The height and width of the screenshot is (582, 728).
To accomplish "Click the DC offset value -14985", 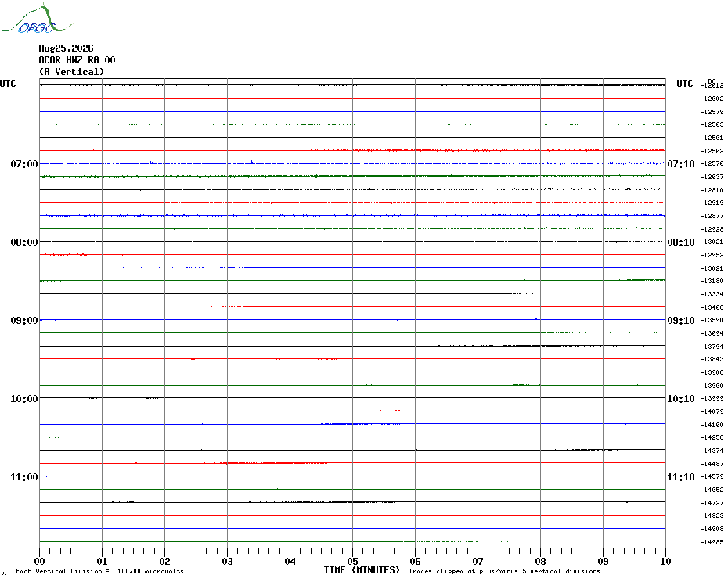I will [712, 542].
